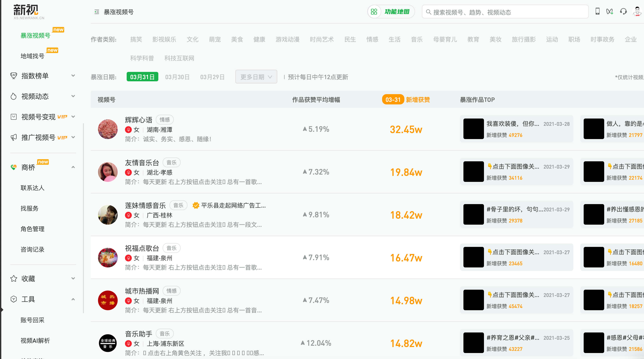Viewport: 644px width, 359px height.
Task: Choose the 03月29日 date filter
Action: tap(212, 77)
